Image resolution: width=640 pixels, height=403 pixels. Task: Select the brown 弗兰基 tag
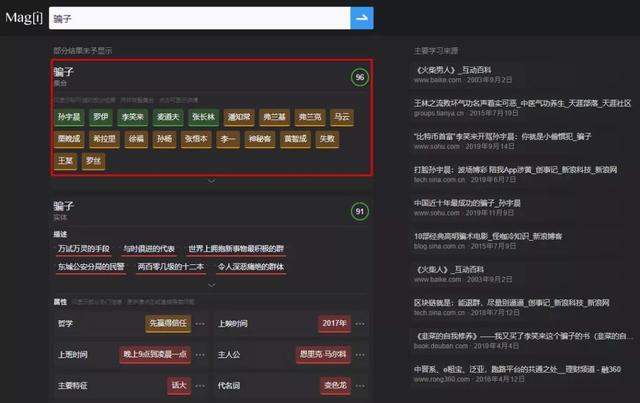coord(275,117)
